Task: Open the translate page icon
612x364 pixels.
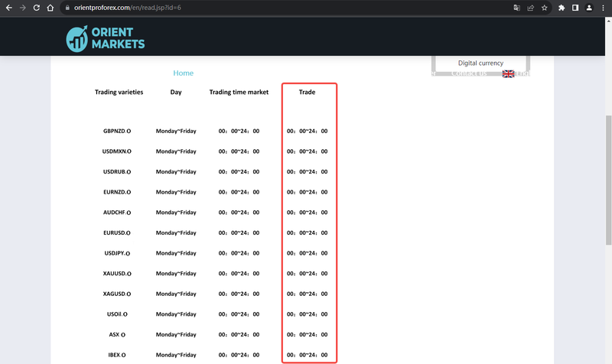Action: 517,8
